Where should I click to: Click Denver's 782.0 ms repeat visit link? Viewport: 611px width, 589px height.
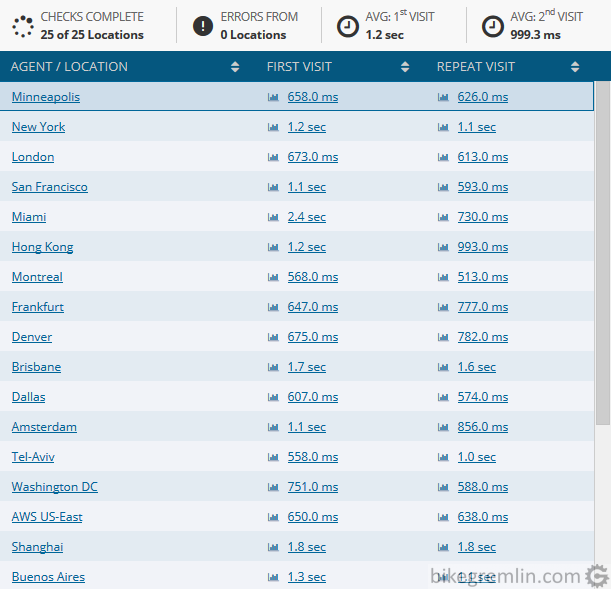[483, 337]
